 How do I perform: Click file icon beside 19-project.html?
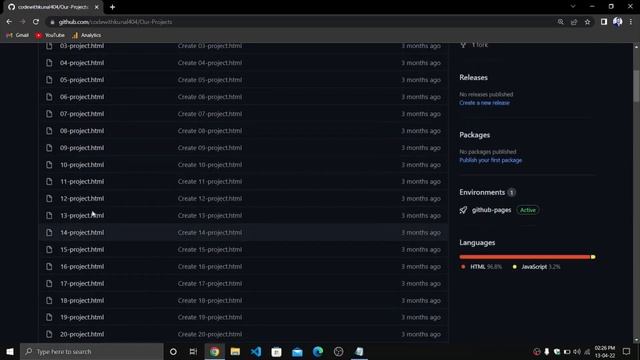49,317
